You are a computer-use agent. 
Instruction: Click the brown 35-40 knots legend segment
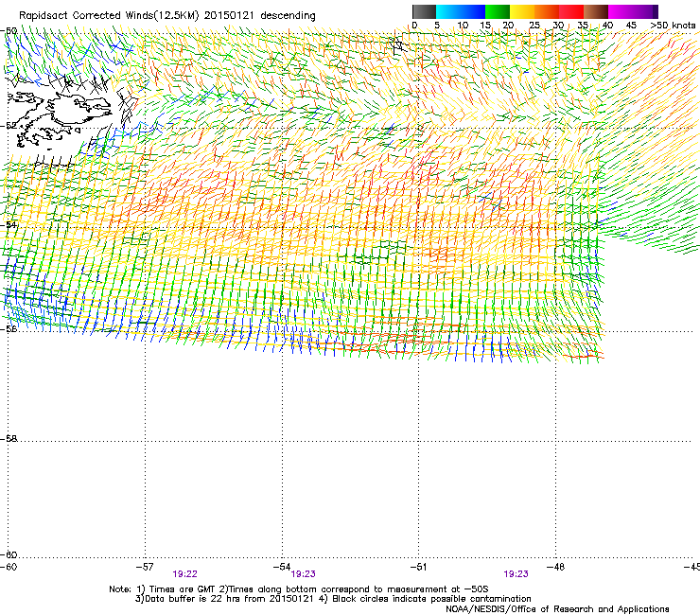coord(596,11)
